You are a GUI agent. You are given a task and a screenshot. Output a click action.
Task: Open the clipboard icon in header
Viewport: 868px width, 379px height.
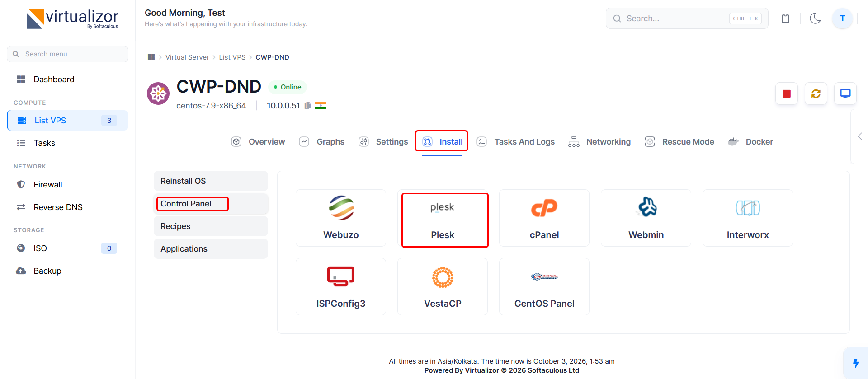(x=786, y=19)
